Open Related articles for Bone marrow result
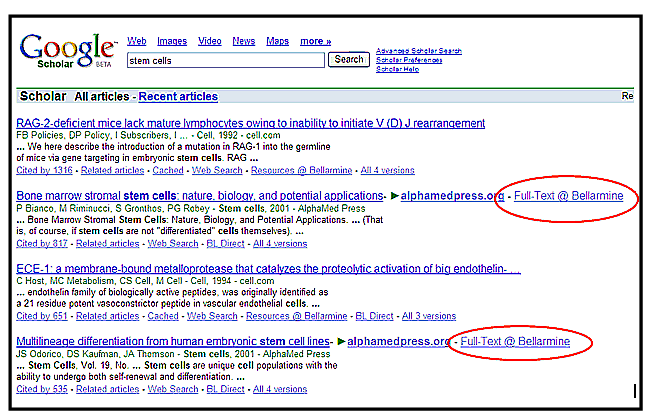The width and height of the screenshot is (647, 418). click(x=107, y=243)
